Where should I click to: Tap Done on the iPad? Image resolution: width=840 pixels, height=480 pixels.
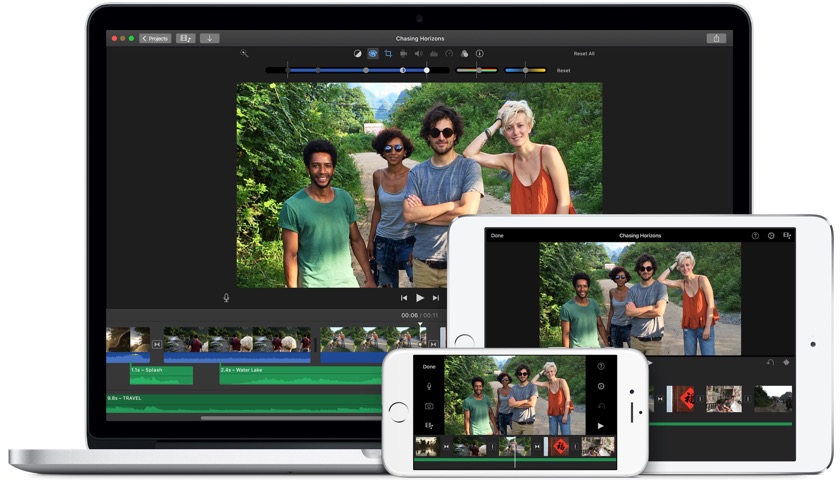pos(497,236)
